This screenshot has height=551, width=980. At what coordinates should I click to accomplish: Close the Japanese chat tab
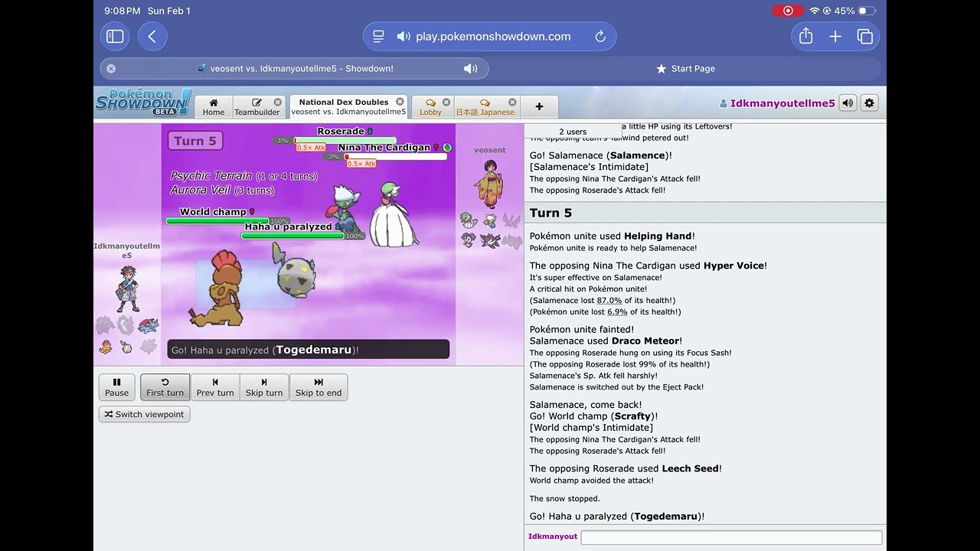point(512,102)
